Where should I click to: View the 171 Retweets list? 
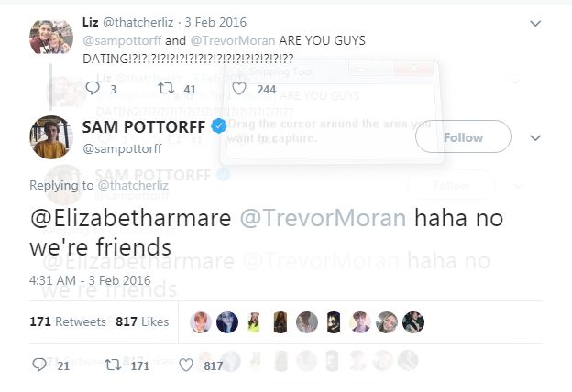(x=68, y=321)
